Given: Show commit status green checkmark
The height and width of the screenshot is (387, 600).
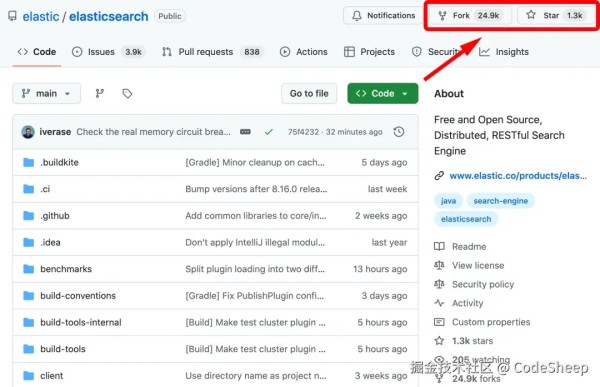Looking at the screenshot, I should (x=269, y=132).
